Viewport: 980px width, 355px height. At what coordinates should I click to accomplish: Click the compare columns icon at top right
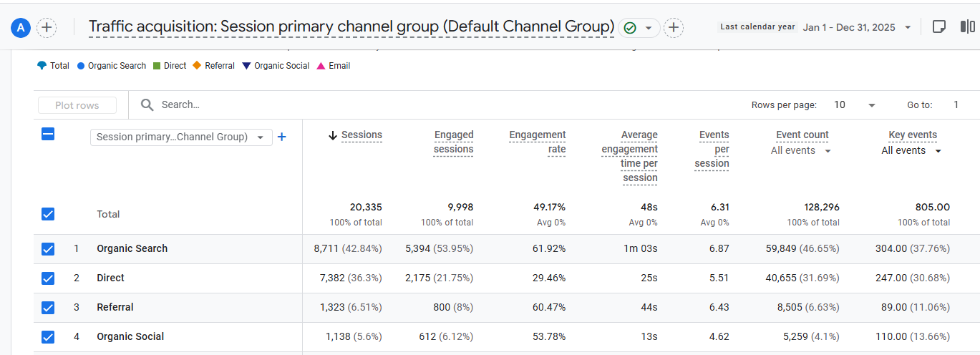click(x=967, y=27)
